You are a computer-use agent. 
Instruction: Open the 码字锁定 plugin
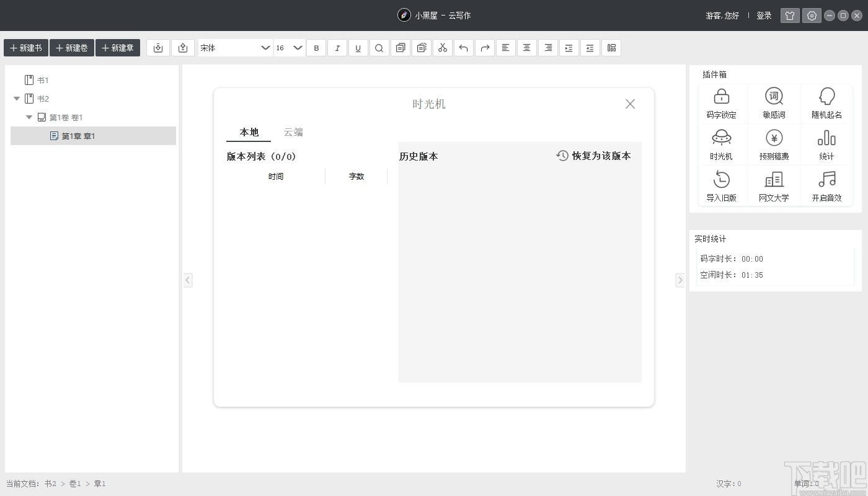(722, 103)
